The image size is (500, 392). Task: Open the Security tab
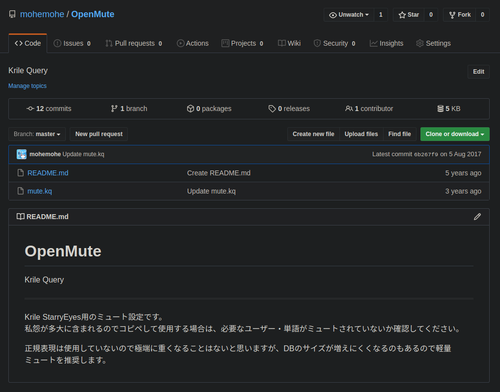pyautogui.click(x=335, y=43)
